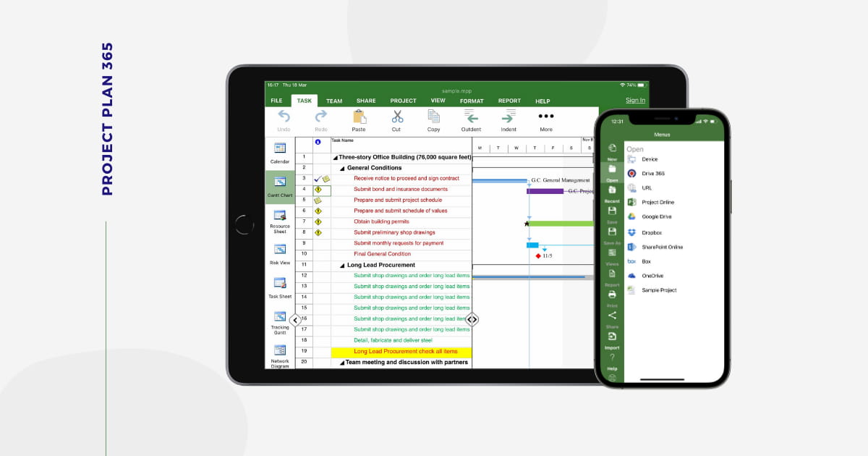
Task: Click the Paste clipboard icon
Action: [x=359, y=117]
